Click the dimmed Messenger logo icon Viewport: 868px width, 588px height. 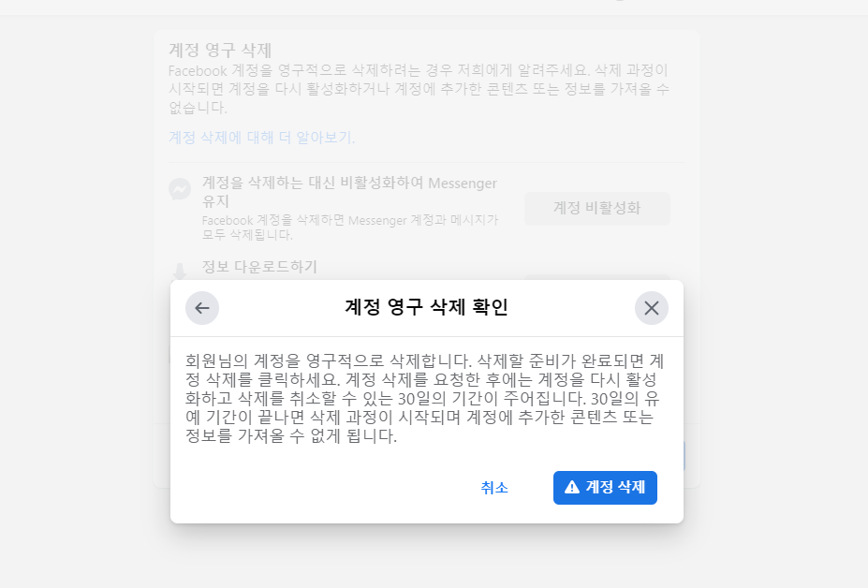(x=180, y=189)
